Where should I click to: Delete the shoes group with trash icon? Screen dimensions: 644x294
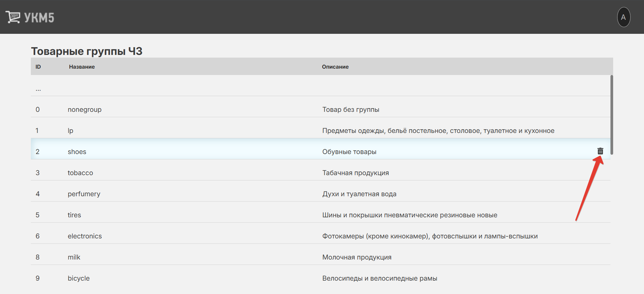point(600,151)
